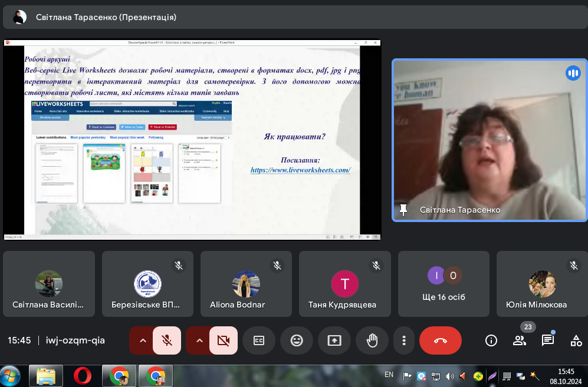Open Opera browser from the taskbar
The width and height of the screenshot is (588, 387).
[x=83, y=375]
